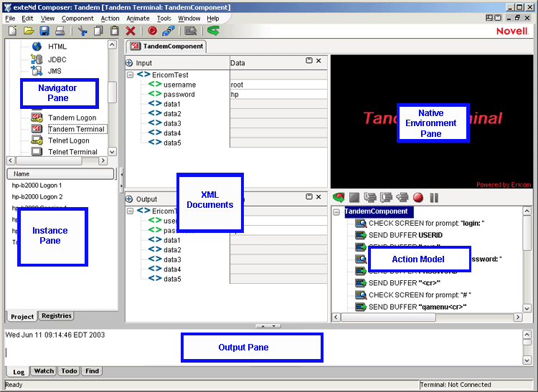
Task: Click the red Record icon in main toolbar
Action: click(152, 31)
